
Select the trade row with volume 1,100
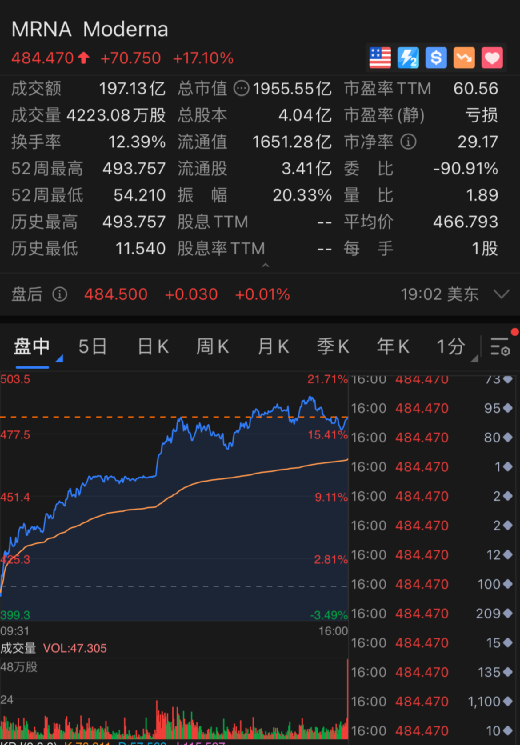coord(432,701)
